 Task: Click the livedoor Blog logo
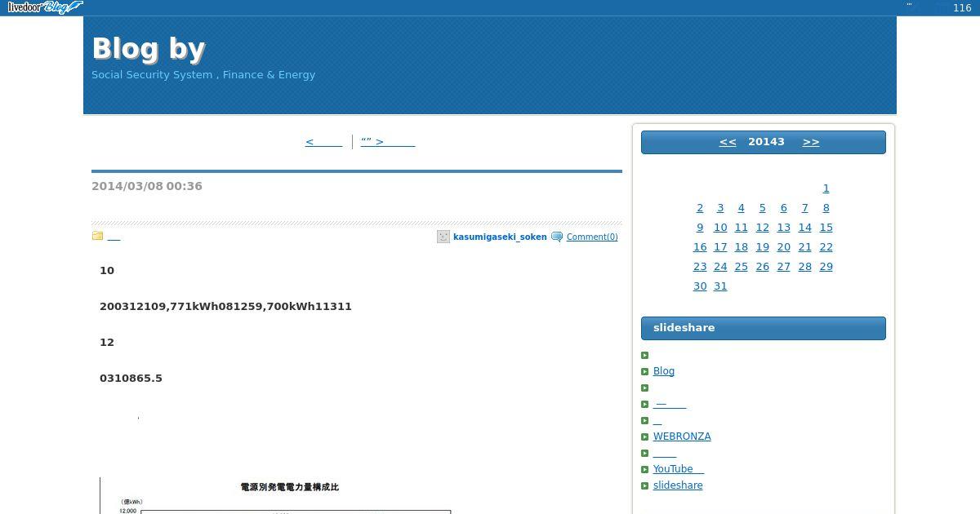coord(45,7)
